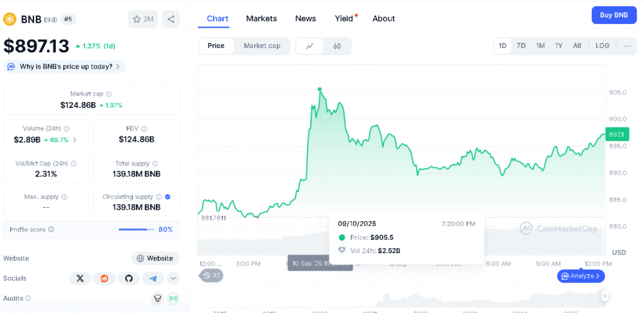This screenshot has height=313, width=644.
Task: Select the 7D time range
Action: (521, 46)
